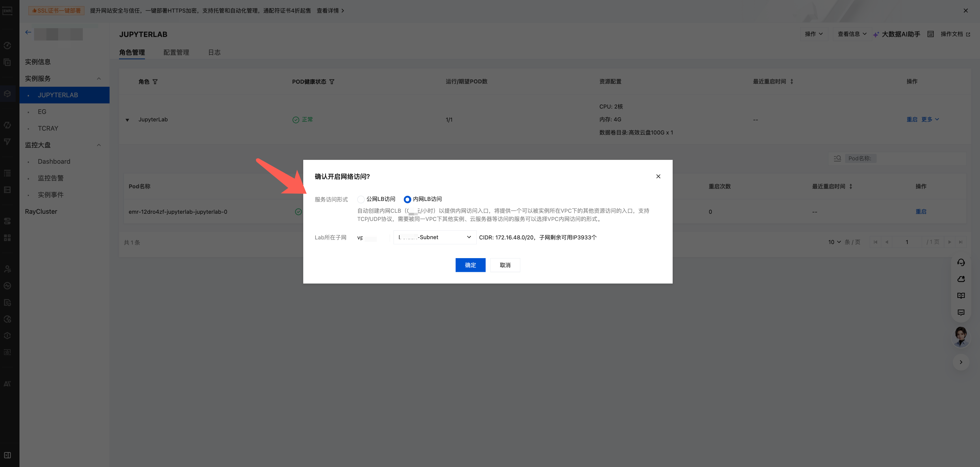Click the filter icon next to POD健康状态
The image size is (980, 467).
[x=332, y=82]
